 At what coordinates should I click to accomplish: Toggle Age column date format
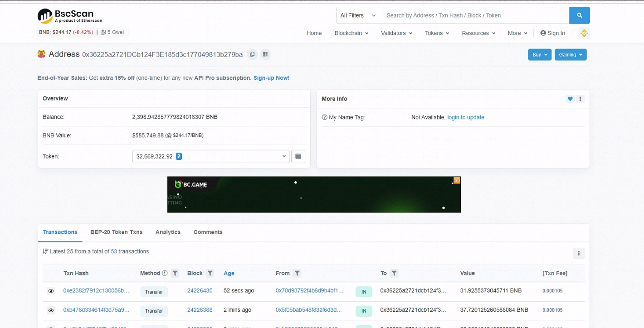click(x=229, y=273)
